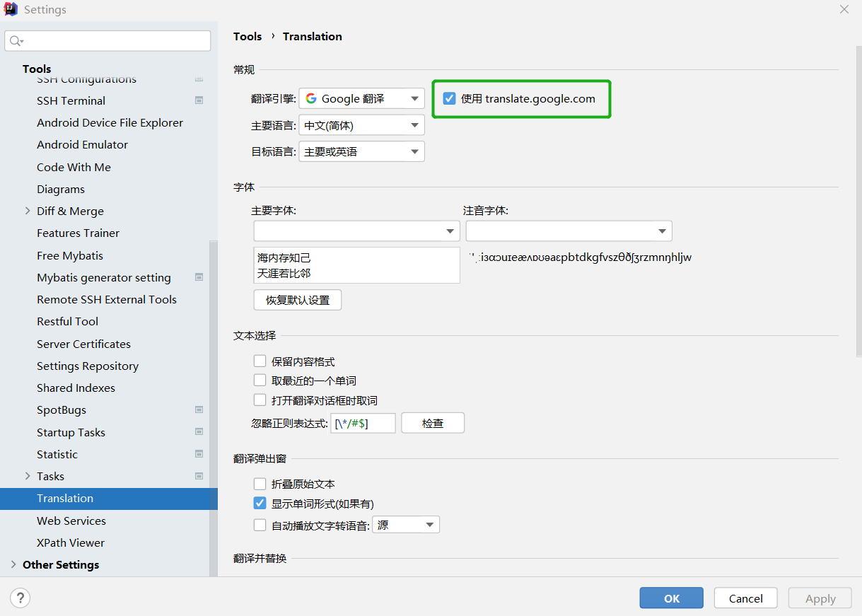
Task: Click the Cancel button
Action: click(746, 598)
